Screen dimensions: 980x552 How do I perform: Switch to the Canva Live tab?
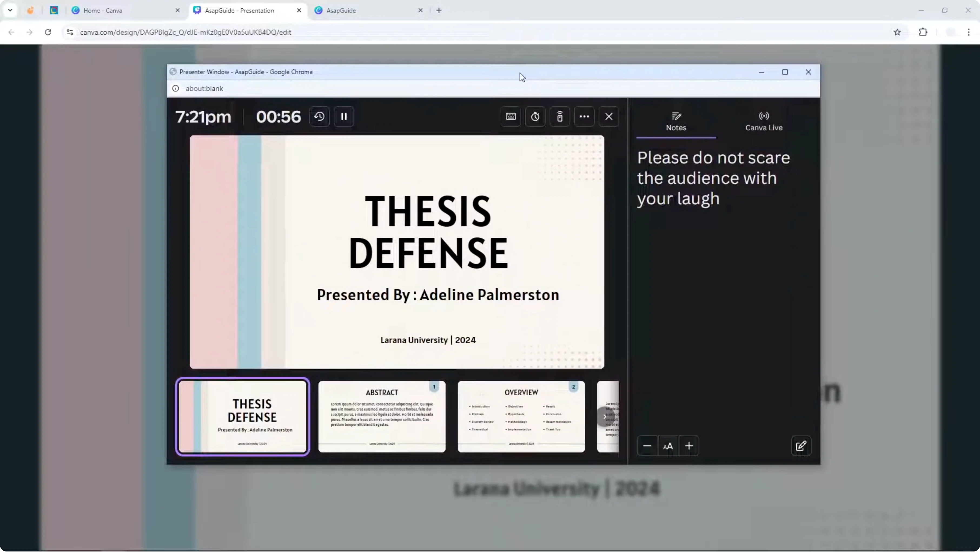click(764, 122)
